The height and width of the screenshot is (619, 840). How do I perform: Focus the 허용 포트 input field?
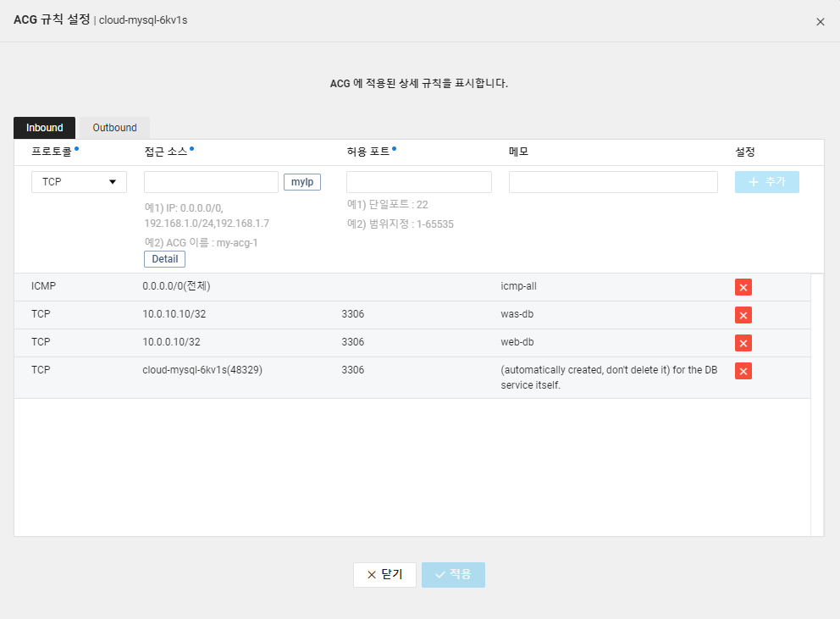pos(419,182)
